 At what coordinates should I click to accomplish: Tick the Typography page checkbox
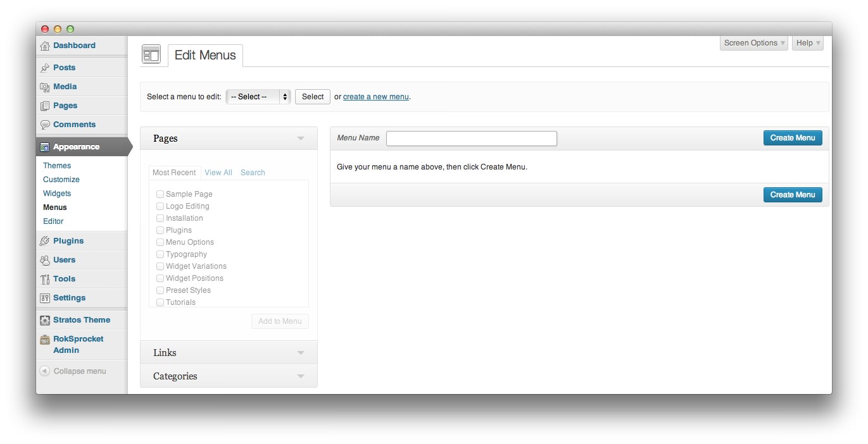[160, 254]
